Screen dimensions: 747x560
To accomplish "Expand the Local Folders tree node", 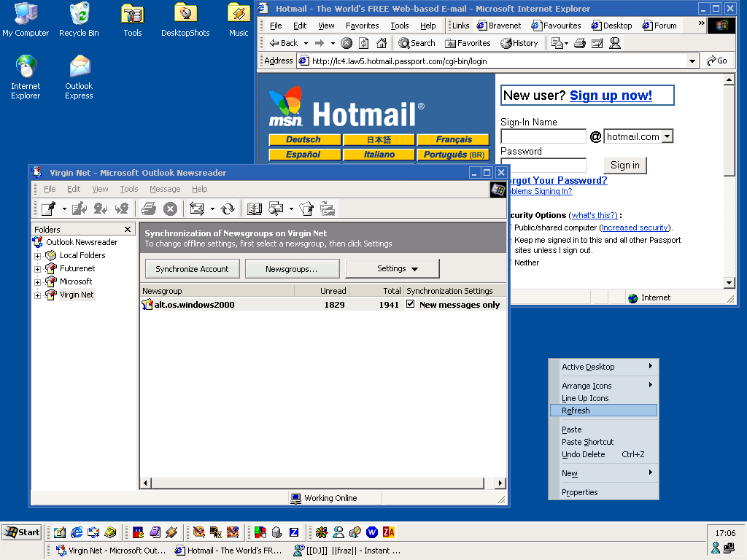I will point(37,256).
